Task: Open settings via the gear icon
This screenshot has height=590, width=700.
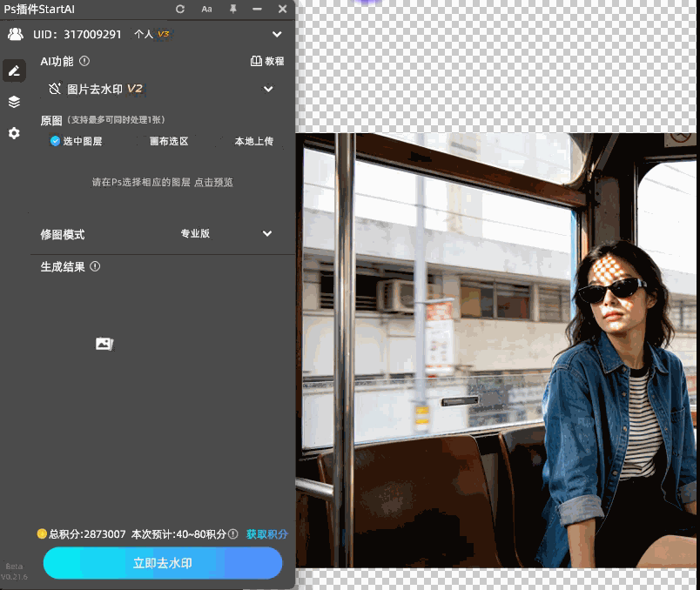Action: click(x=14, y=133)
